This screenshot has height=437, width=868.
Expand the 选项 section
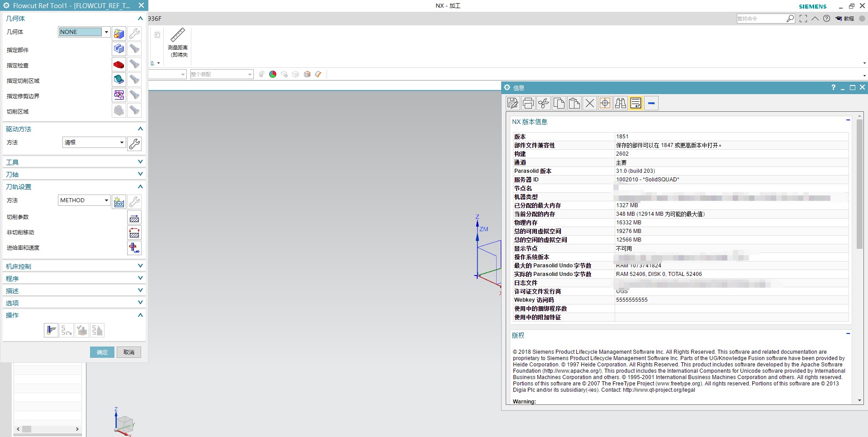click(x=140, y=303)
